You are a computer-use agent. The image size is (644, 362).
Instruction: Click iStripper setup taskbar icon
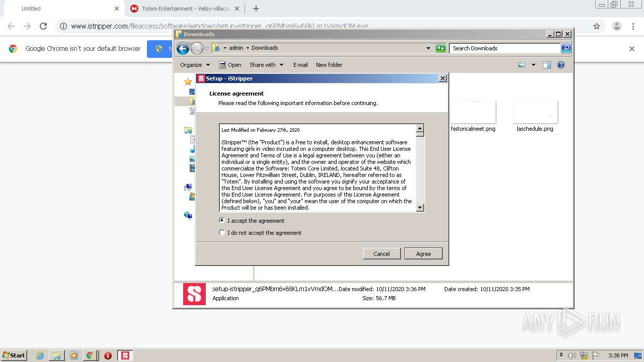pos(125,355)
